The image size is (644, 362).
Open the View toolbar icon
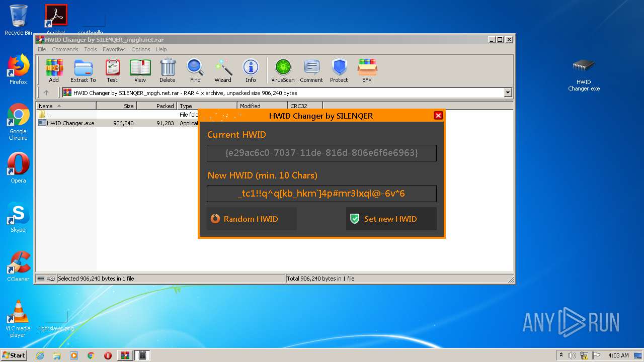(140, 70)
